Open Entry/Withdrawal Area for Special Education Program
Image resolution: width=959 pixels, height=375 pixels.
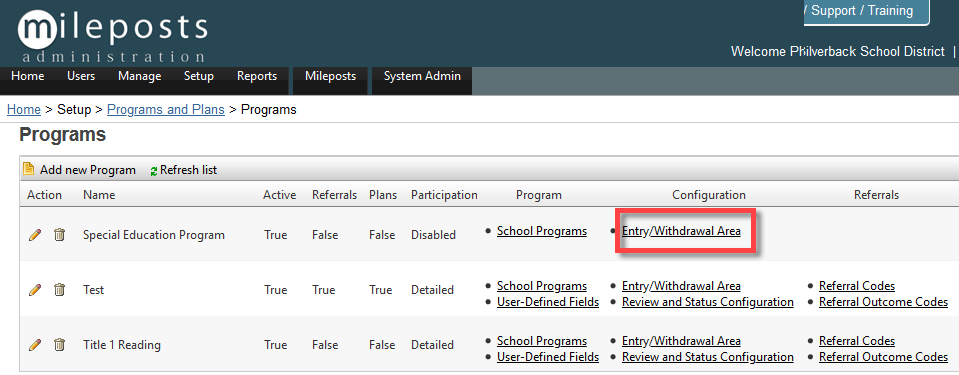point(681,231)
